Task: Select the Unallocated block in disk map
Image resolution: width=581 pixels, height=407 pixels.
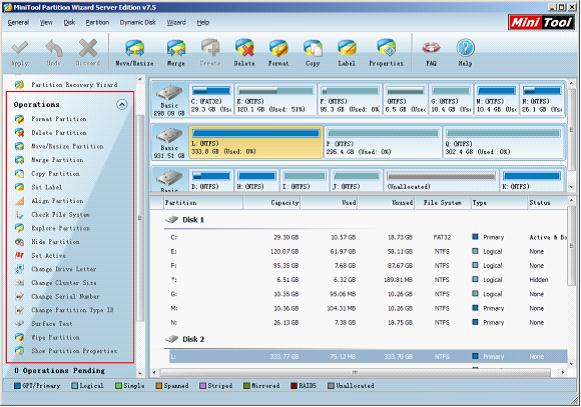Action: [x=441, y=180]
